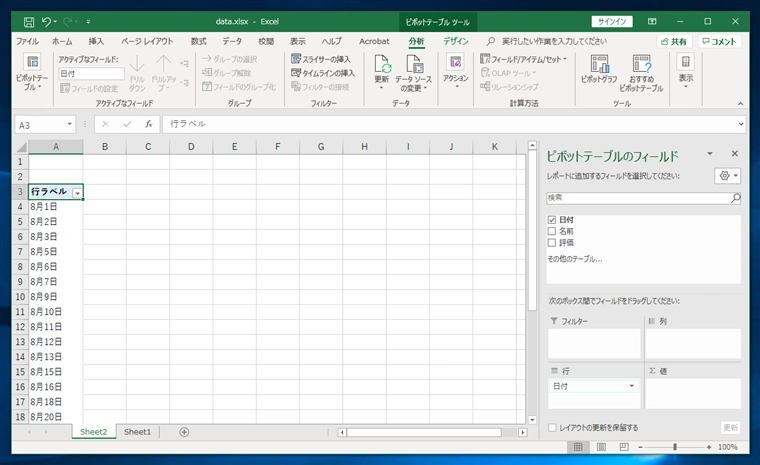Click the データソースの変更 icon
The height and width of the screenshot is (465, 760).
click(x=415, y=64)
